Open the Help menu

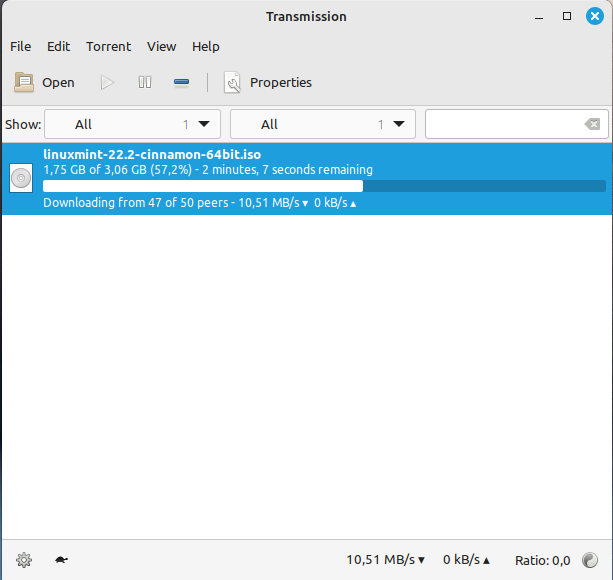pos(205,47)
